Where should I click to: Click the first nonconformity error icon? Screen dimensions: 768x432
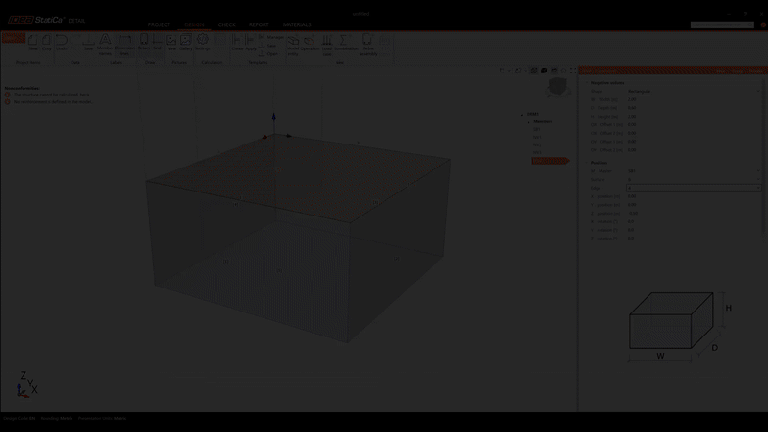(7, 95)
